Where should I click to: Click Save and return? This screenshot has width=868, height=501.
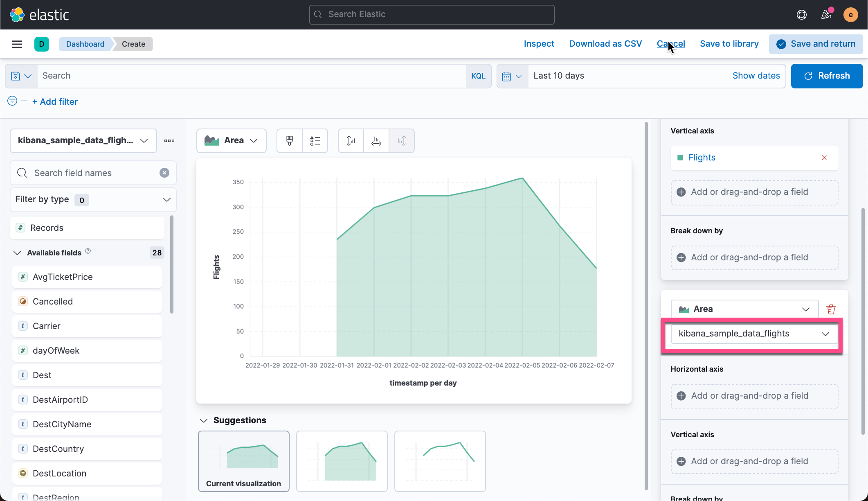tap(816, 44)
